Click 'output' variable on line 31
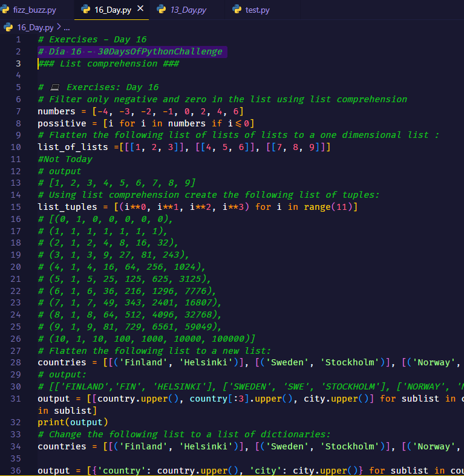Screen dimensions: 464x476 point(54,399)
